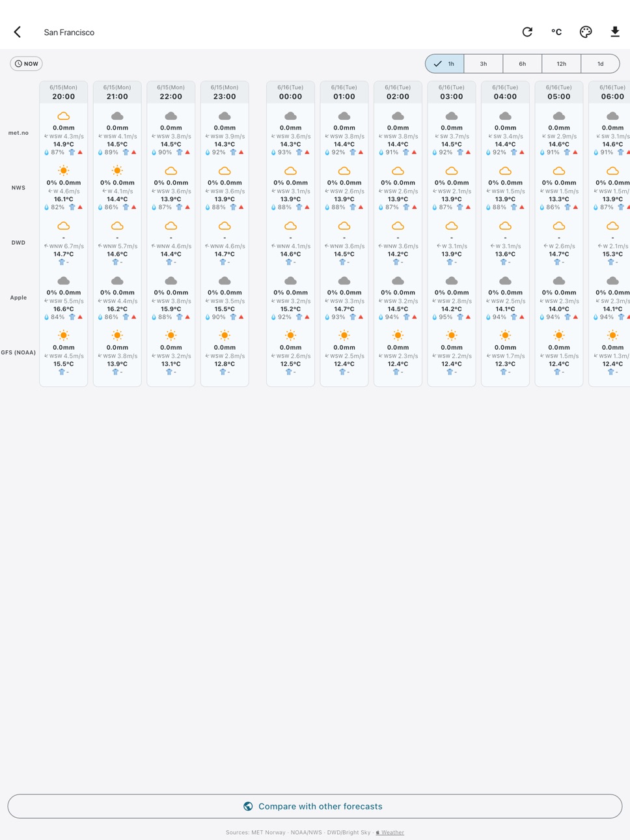Screen dimensions: 630x840
Task: Go back using the back arrow
Action: 18,32
